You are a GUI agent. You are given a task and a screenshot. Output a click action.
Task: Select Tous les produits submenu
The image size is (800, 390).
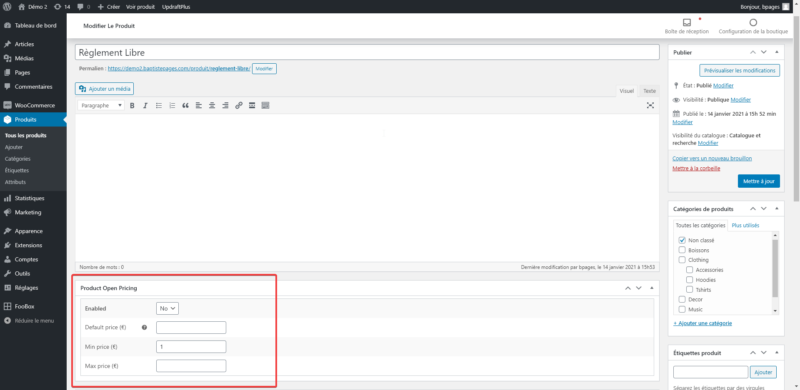pyautogui.click(x=26, y=136)
